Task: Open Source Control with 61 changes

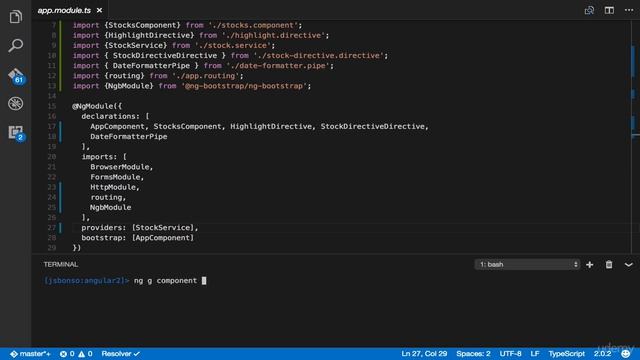Action: (x=16, y=76)
